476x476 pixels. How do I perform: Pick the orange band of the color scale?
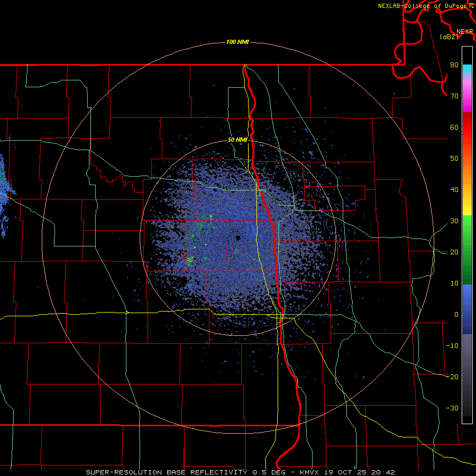[x=467, y=170]
